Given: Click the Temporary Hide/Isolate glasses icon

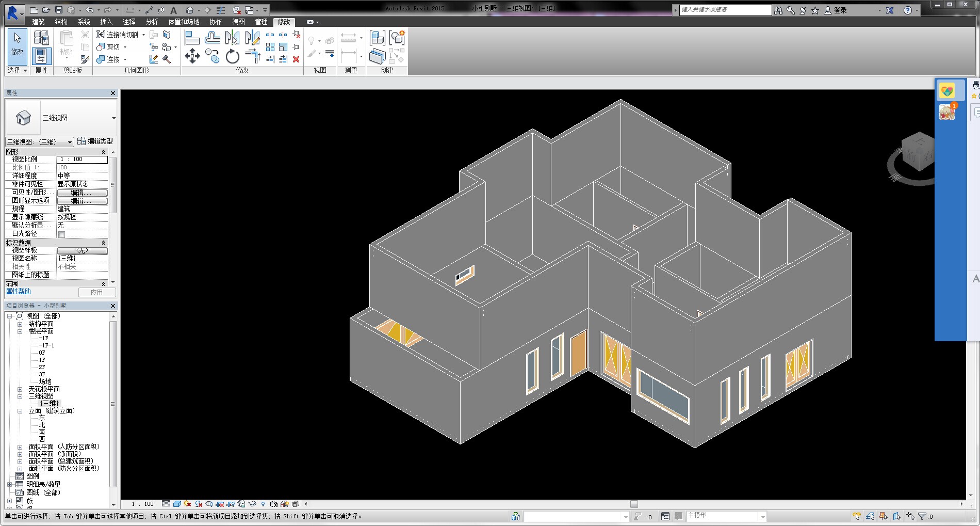Looking at the screenshot, I should coord(252,504).
